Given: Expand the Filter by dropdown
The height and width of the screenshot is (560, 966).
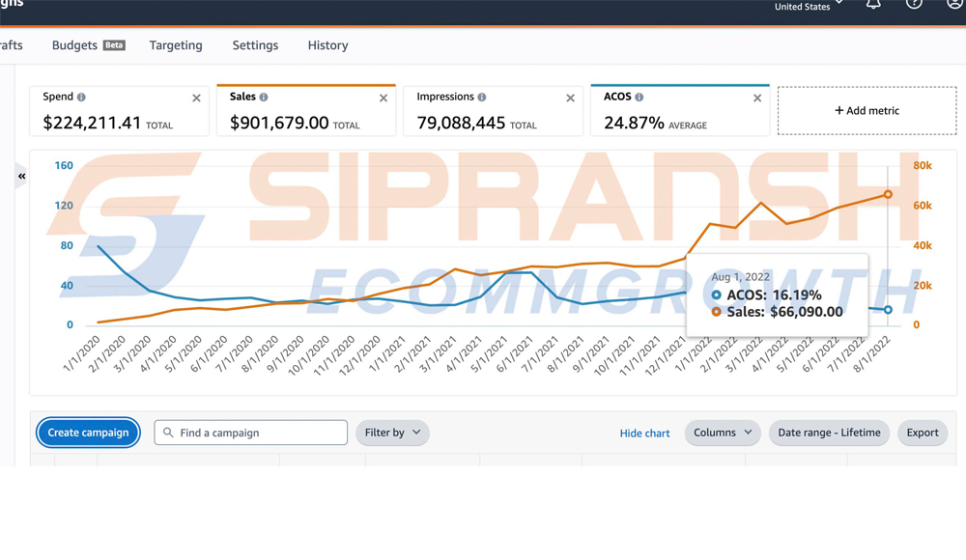Looking at the screenshot, I should [392, 433].
